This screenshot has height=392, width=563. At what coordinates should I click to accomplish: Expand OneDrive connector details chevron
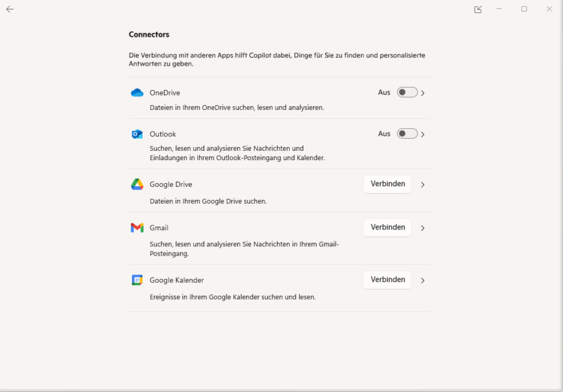[x=423, y=93]
